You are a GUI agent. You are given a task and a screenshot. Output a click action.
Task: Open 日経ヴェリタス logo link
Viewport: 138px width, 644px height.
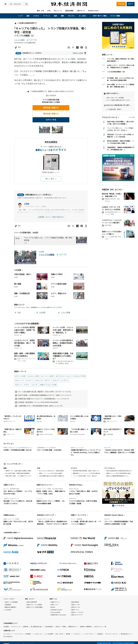[111, 545]
